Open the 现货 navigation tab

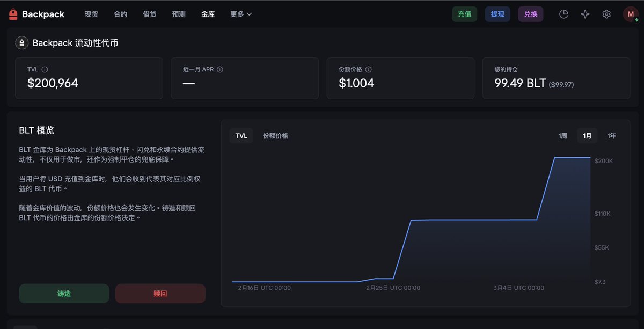click(x=91, y=14)
